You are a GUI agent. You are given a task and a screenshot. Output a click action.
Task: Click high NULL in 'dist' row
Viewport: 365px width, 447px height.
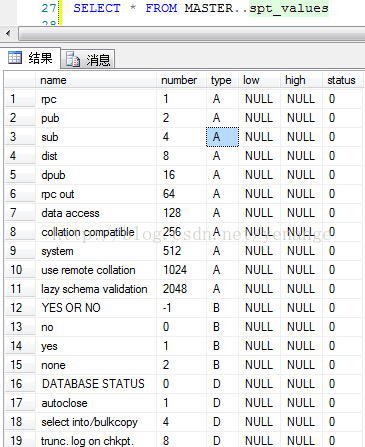(301, 156)
